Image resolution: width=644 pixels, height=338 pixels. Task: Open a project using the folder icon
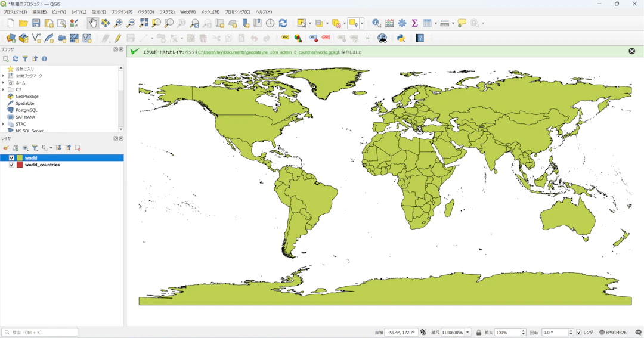coord(23,23)
